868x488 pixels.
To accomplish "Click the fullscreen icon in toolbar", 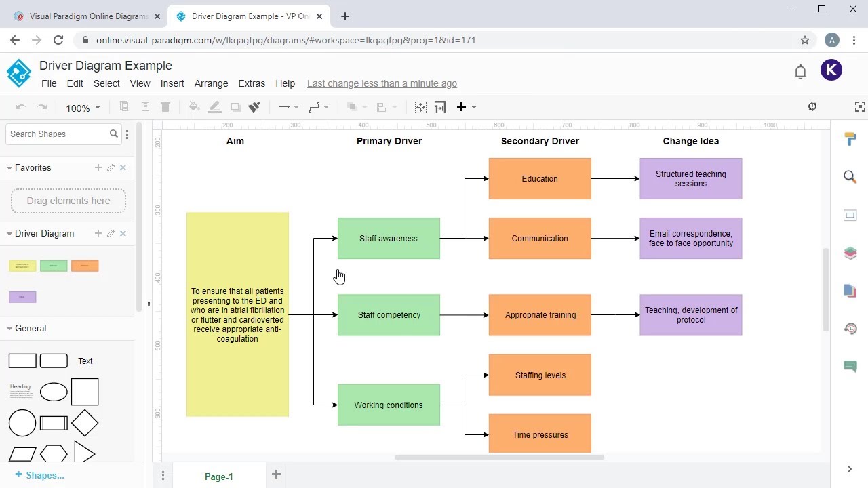I will [x=860, y=106].
